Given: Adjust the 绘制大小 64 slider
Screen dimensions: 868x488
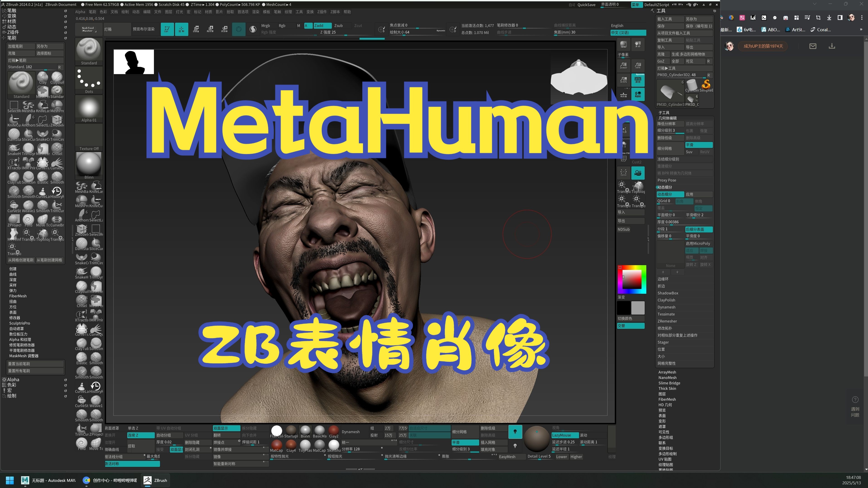Looking at the screenshot, I should pos(417,32).
